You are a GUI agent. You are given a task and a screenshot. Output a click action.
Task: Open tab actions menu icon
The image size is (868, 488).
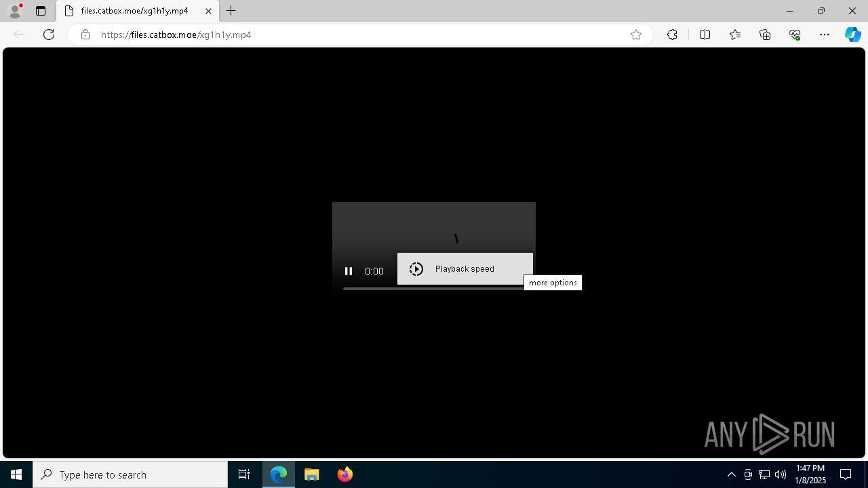pos(41,11)
